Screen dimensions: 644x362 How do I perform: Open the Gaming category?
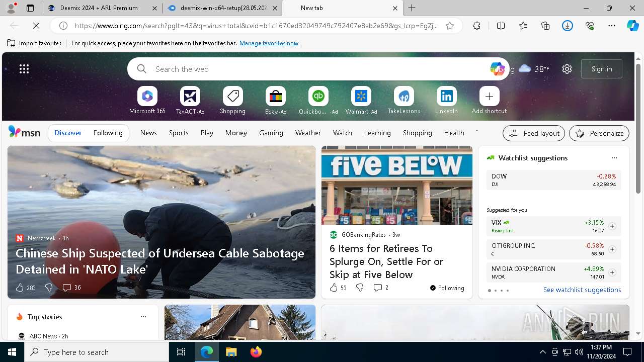(x=271, y=133)
